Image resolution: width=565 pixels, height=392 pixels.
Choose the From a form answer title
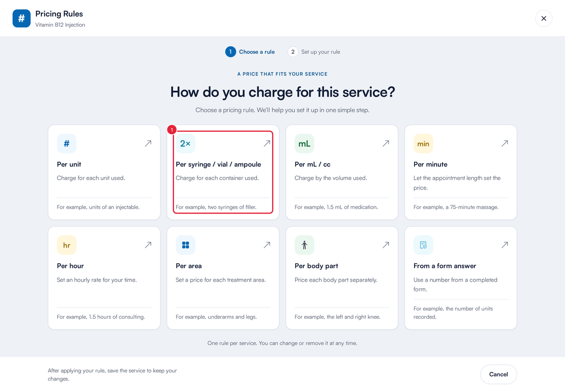pyautogui.click(x=445, y=266)
